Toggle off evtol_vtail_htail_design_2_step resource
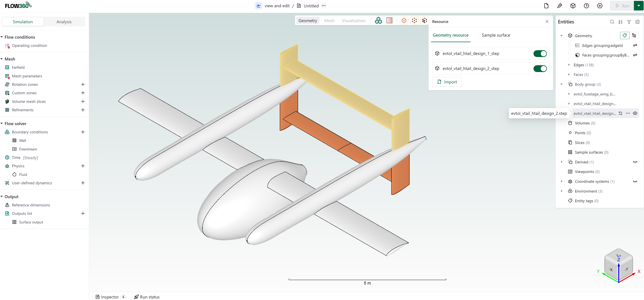The image size is (644, 300). (x=540, y=68)
